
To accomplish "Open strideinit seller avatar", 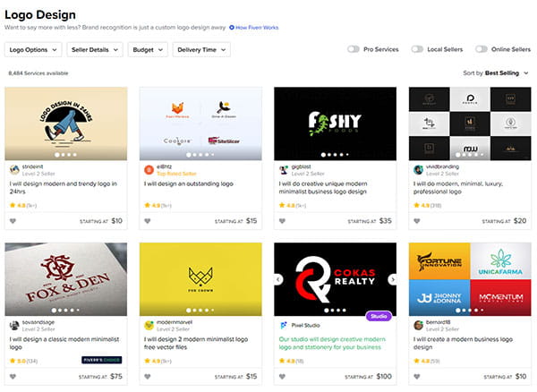I will (14, 169).
